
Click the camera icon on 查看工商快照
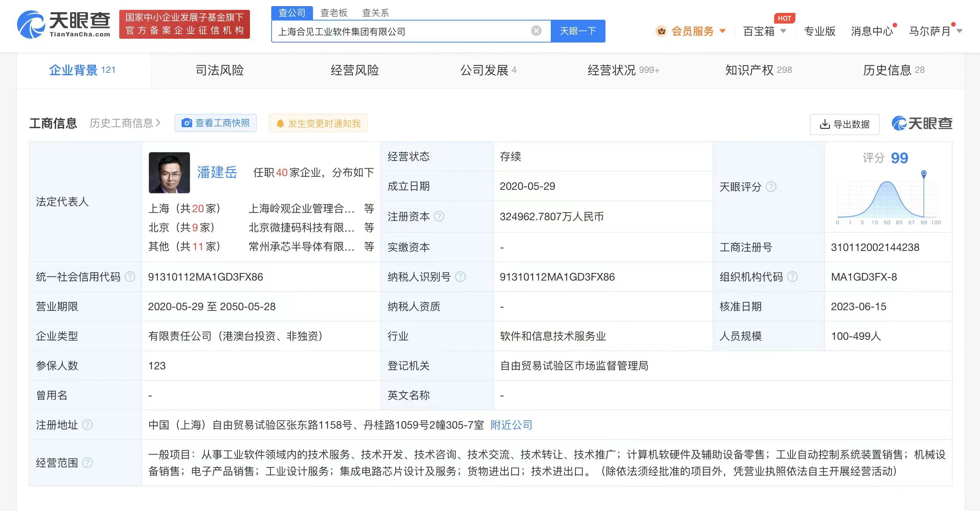coord(187,123)
